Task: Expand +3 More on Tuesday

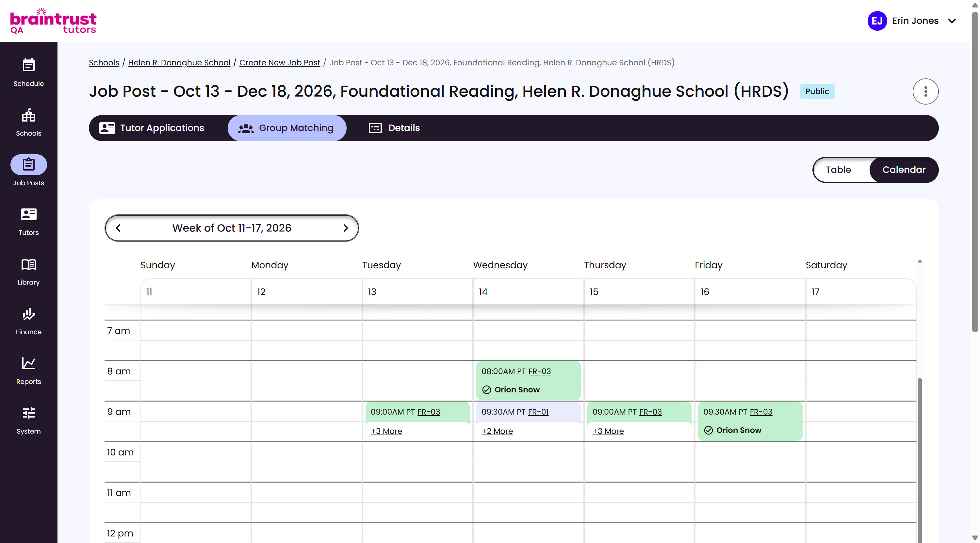Action: coord(386,431)
